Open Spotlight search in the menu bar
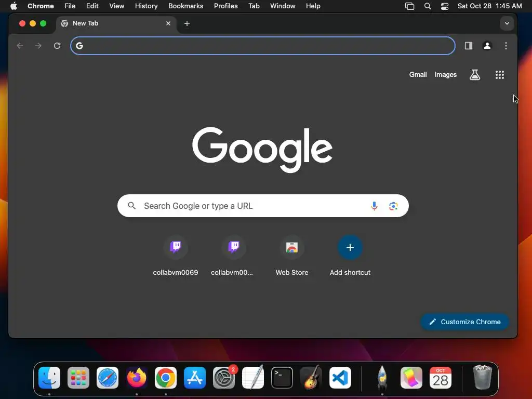 (x=428, y=6)
